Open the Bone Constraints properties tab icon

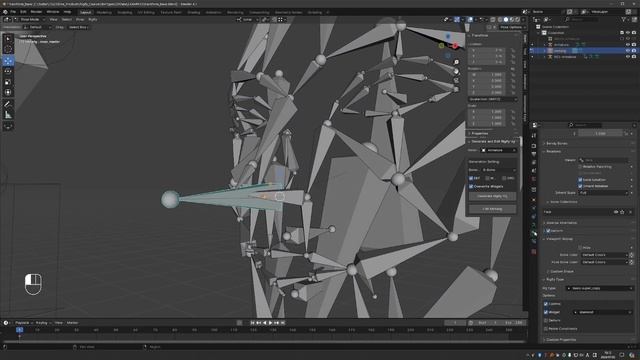(x=534, y=242)
